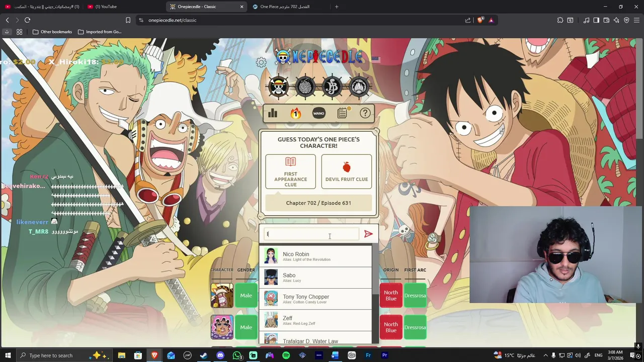644x362 pixels.
Task: Focus the character guess input field
Action: (312, 234)
